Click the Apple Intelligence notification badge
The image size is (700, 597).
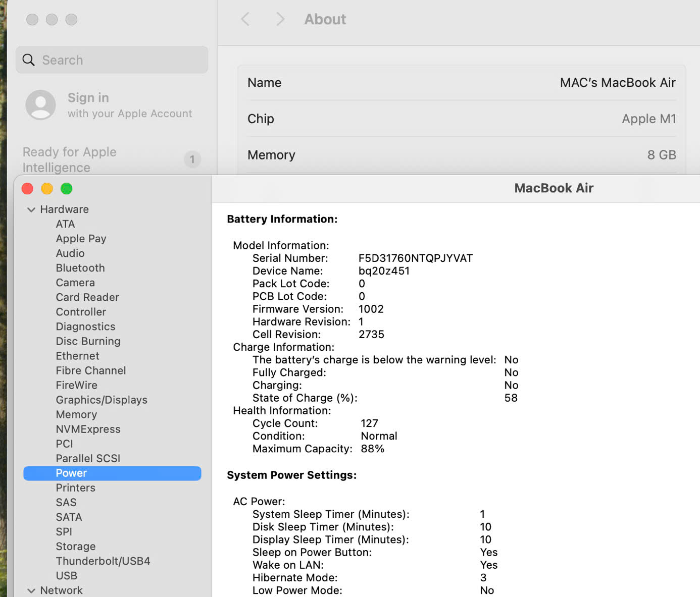tap(192, 159)
